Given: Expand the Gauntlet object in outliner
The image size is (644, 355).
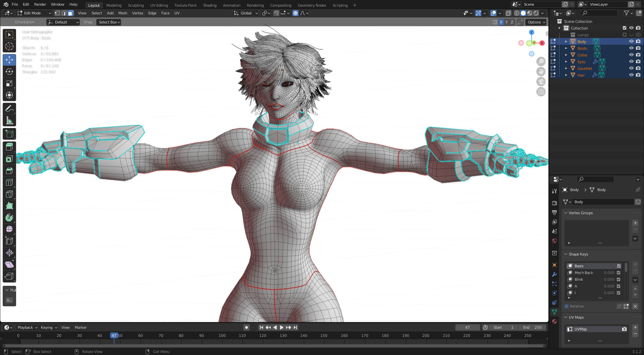Looking at the screenshot, I should [566, 68].
